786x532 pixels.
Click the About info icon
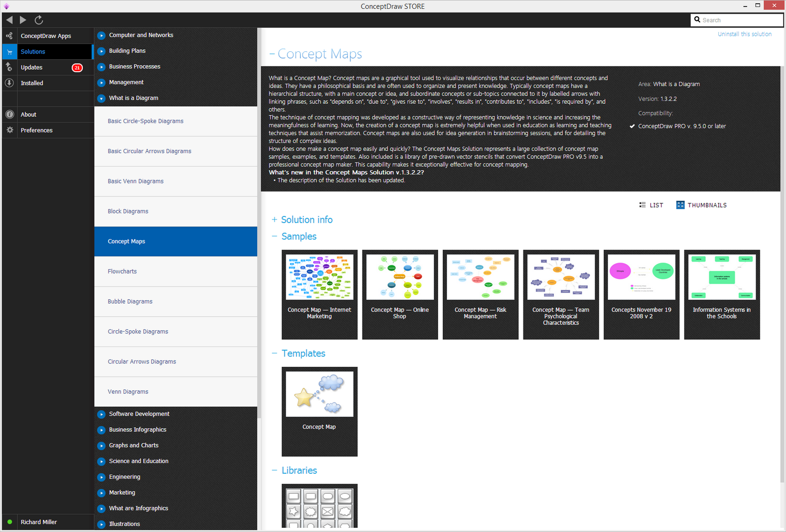click(x=9, y=114)
